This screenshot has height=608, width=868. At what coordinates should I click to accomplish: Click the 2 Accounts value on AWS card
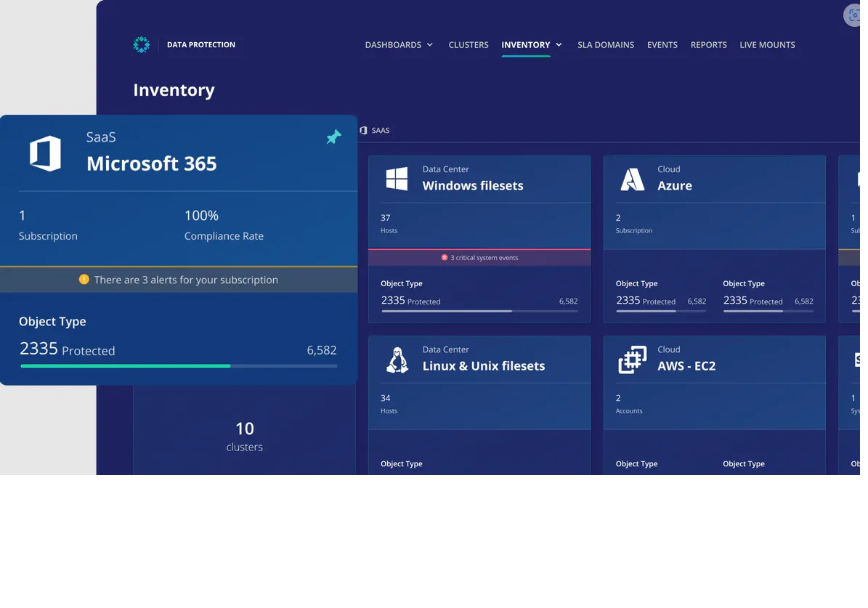coord(618,398)
